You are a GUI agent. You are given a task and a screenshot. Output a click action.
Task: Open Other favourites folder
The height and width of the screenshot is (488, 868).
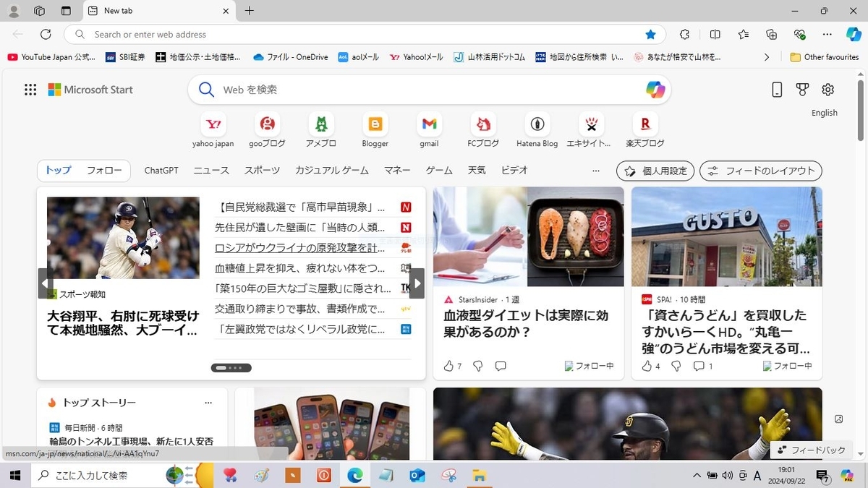pos(825,57)
